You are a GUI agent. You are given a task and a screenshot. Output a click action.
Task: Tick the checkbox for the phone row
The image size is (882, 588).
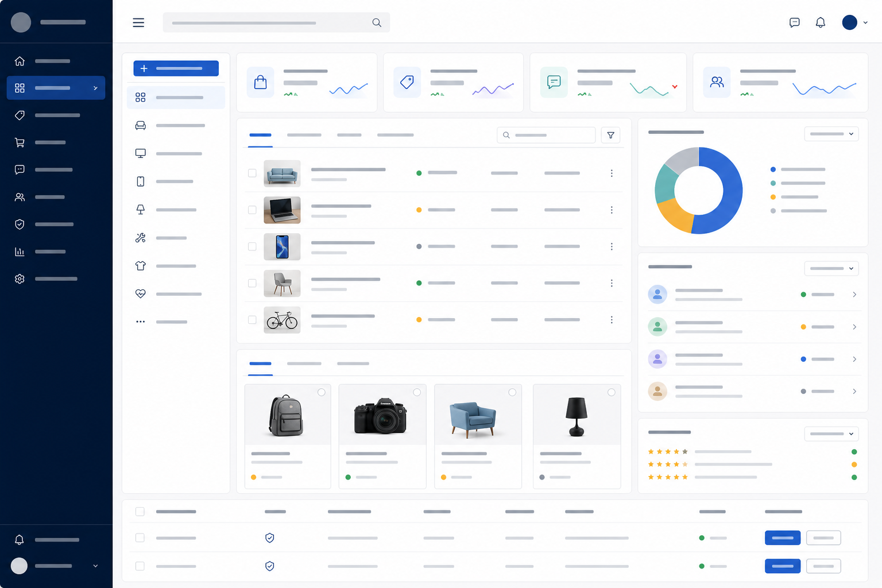point(252,246)
